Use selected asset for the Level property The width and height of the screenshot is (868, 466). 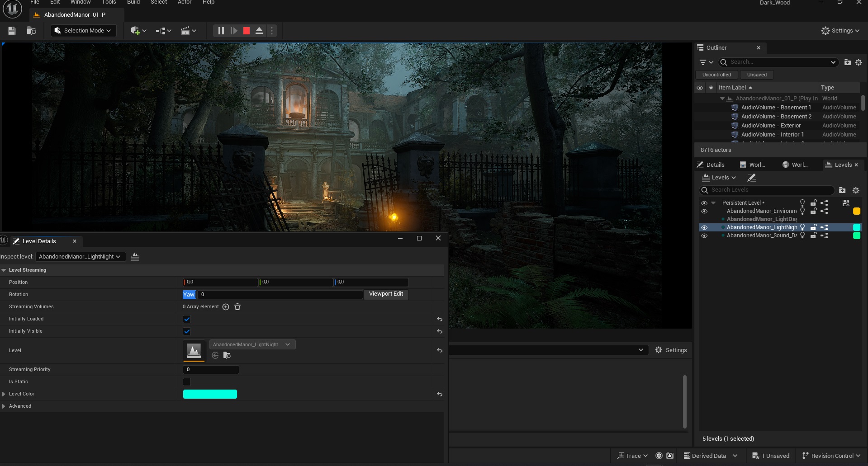tap(215, 355)
